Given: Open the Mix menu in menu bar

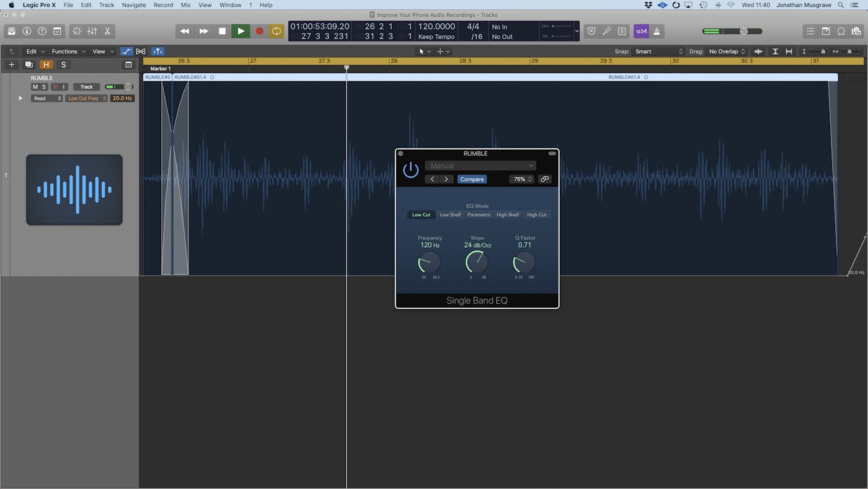Looking at the screenshot, I should pos(185,5).
